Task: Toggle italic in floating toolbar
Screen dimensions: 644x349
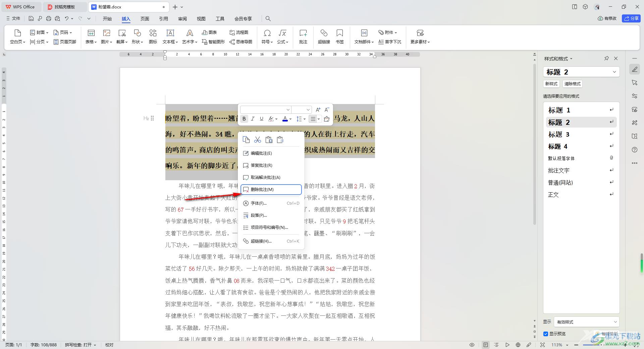Action: coord(253,119)
